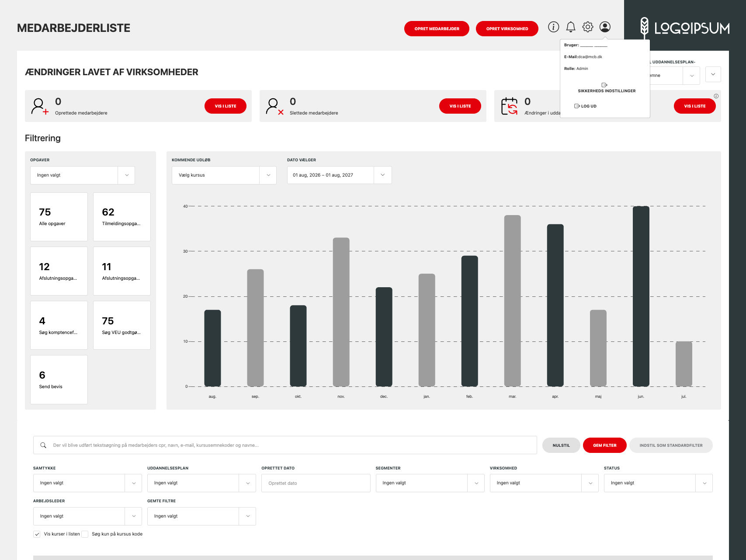746x560 pixels.
Task: Click Vis i liste for Slettede medarbejdere
Action: pos(460,106)
